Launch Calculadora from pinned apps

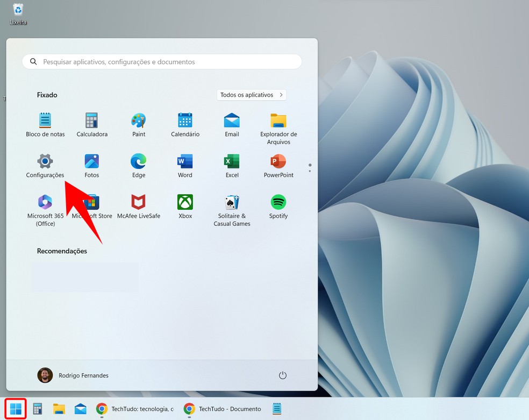(92, 124)
